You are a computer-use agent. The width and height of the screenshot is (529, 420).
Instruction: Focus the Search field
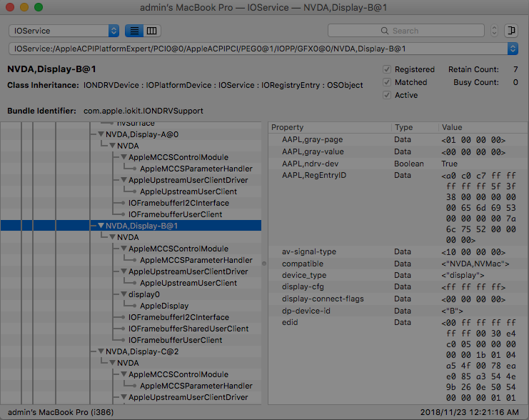[406, 31]
